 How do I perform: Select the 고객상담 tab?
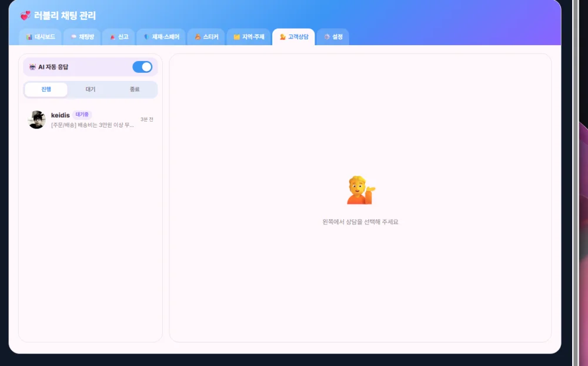point(293,36)
